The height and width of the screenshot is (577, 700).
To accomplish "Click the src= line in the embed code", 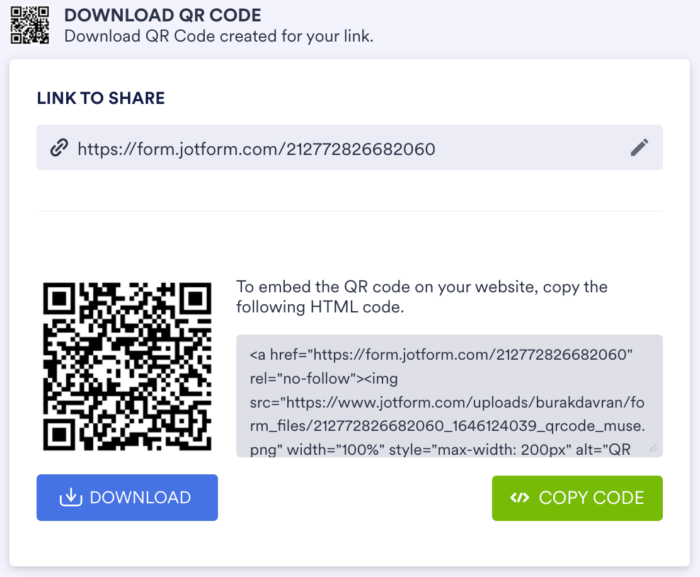I will [440, 403].
